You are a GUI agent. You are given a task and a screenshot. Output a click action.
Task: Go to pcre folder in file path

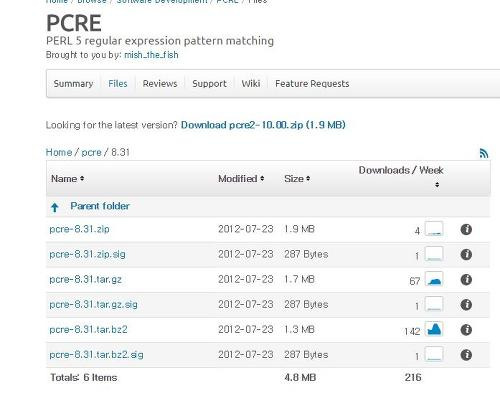tap(91, 152)
